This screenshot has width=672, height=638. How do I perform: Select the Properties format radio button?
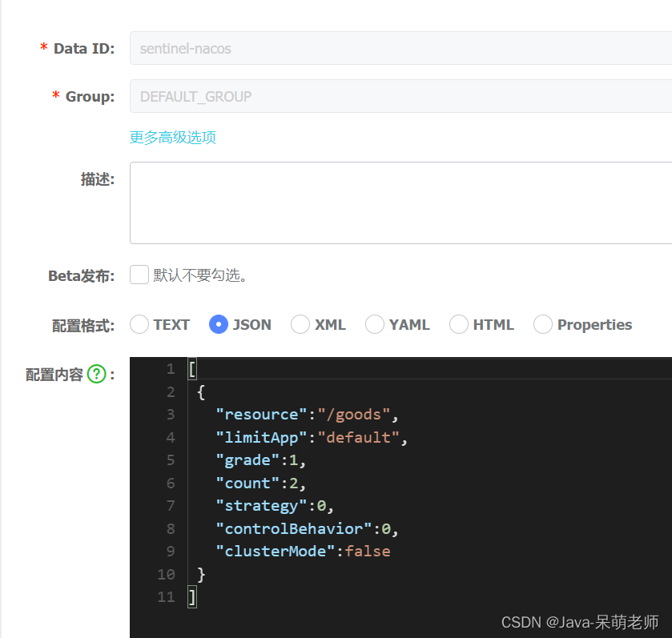pos(542,324)
